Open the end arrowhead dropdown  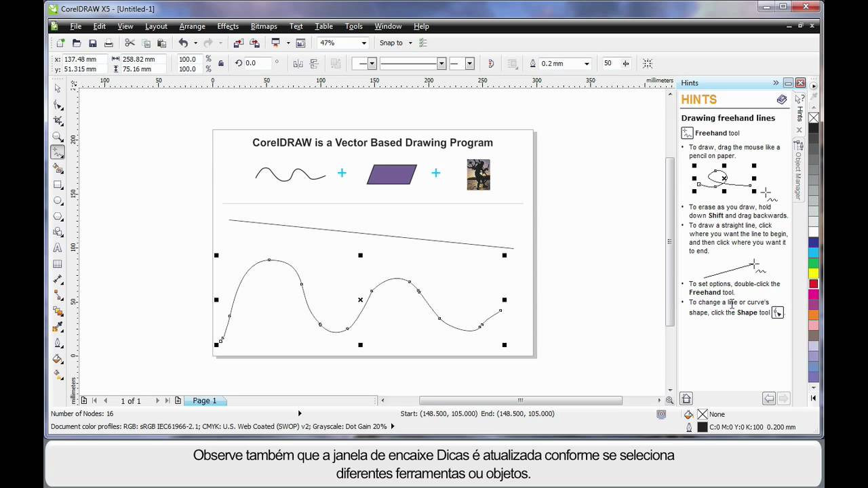pos(469,64)
